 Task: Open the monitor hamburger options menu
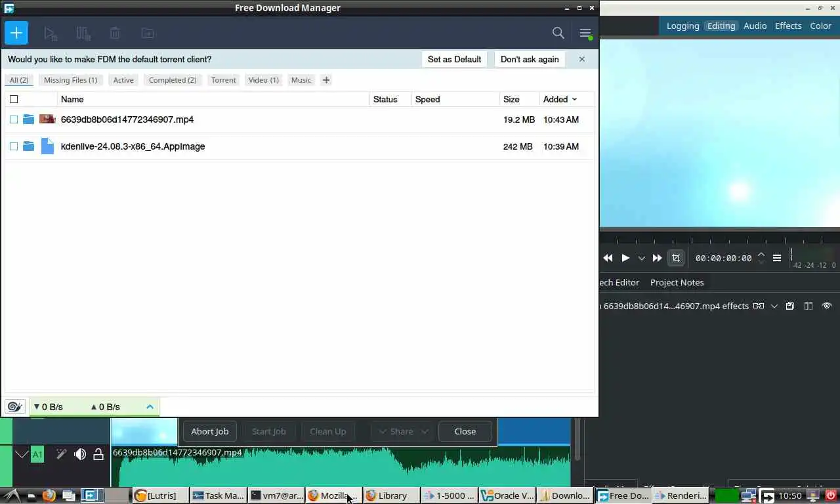point(777,258)
